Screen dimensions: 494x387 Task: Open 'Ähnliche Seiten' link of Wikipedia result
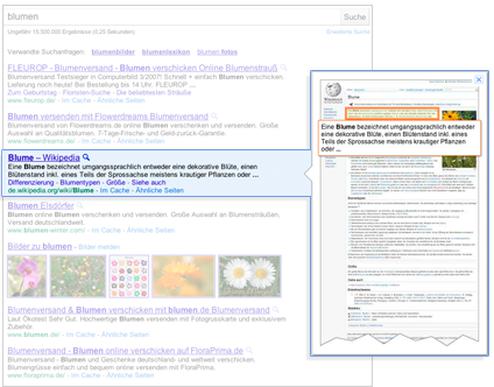pos(159,190)
